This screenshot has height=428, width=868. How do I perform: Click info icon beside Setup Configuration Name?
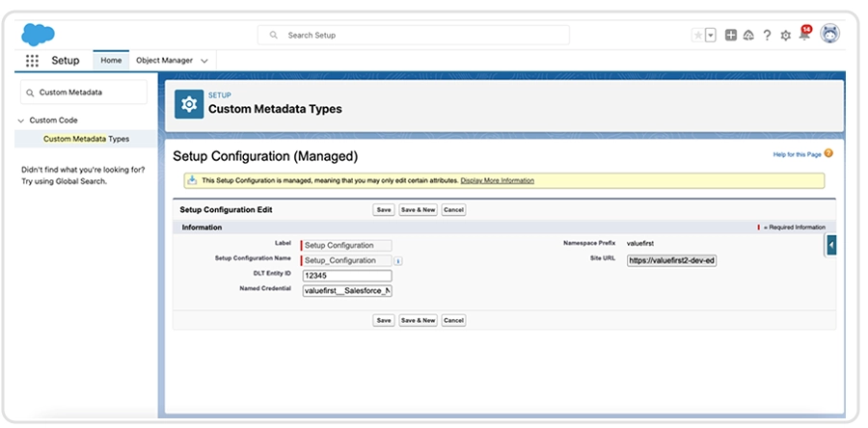[398, 260]
